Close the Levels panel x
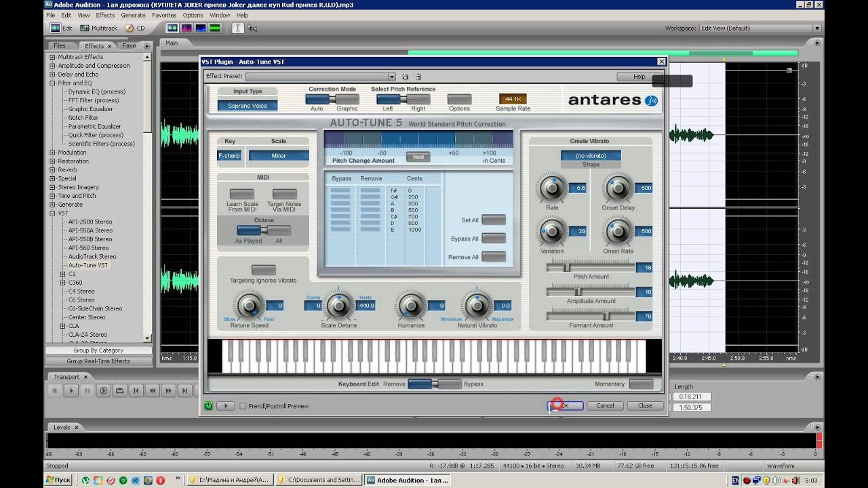 76,428
